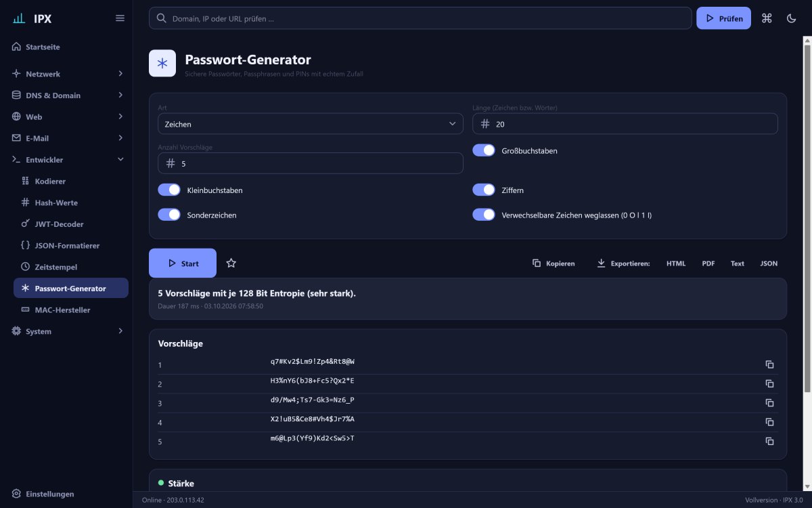Image resolution: width=812 pixels, height=508 pixels.
Task: Expand the Web section chevron
Action: click(120, 117)
